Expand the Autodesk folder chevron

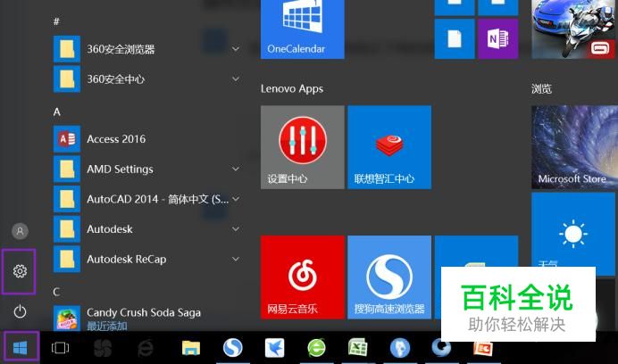click(236, 229)
